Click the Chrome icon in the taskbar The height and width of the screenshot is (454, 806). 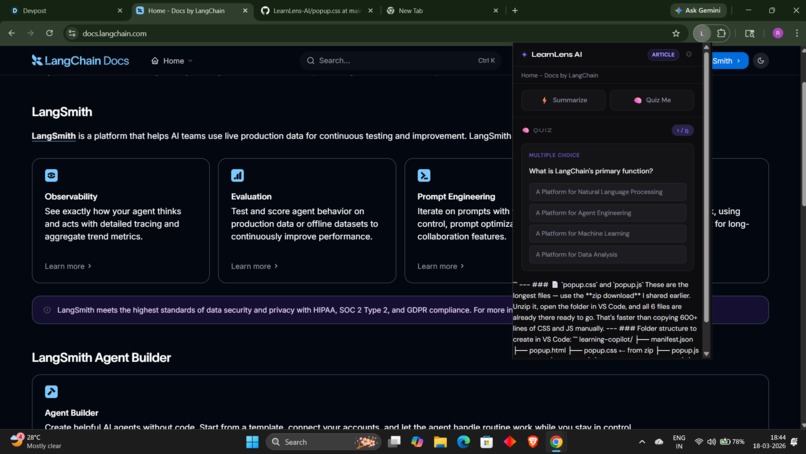556,442
